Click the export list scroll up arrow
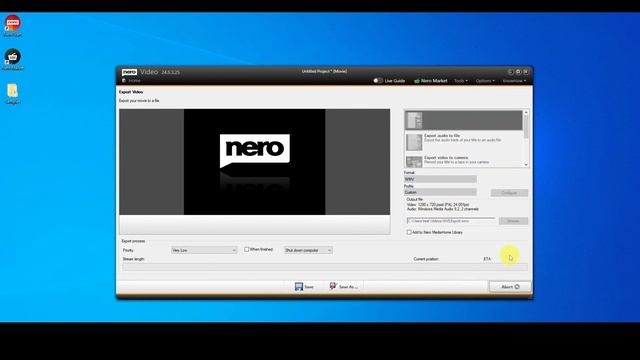The width and height of the screenshot is (640, 360). point(526,112)
